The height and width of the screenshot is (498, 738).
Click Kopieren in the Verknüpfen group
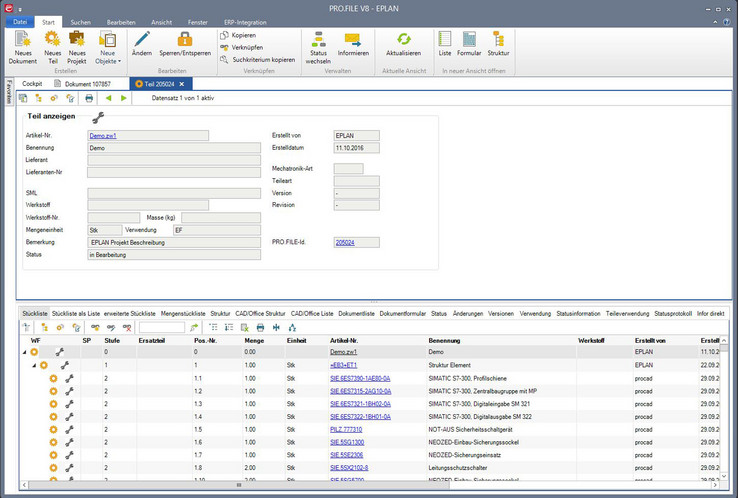[x=243, y=35]
